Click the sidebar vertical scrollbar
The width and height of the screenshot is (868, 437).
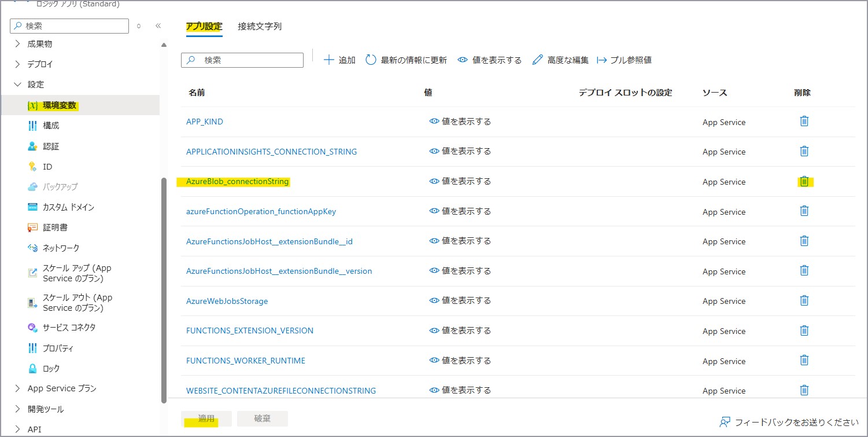click(164, 289)
